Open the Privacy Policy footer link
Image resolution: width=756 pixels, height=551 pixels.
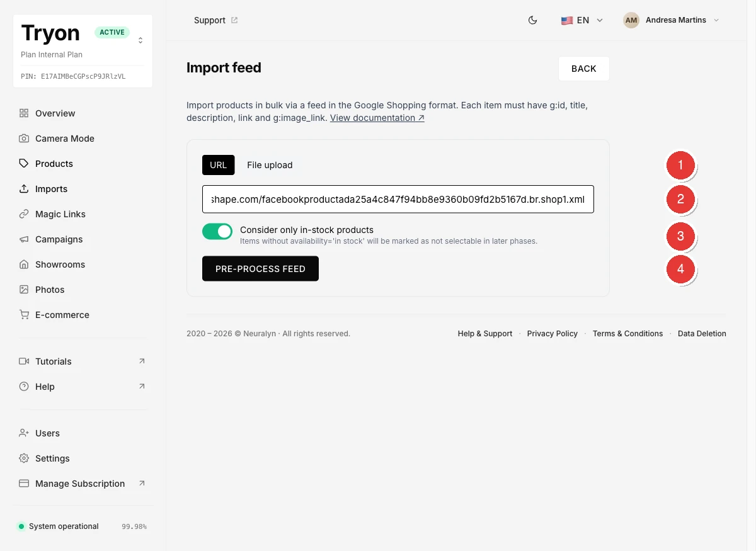tap(553, 334)
